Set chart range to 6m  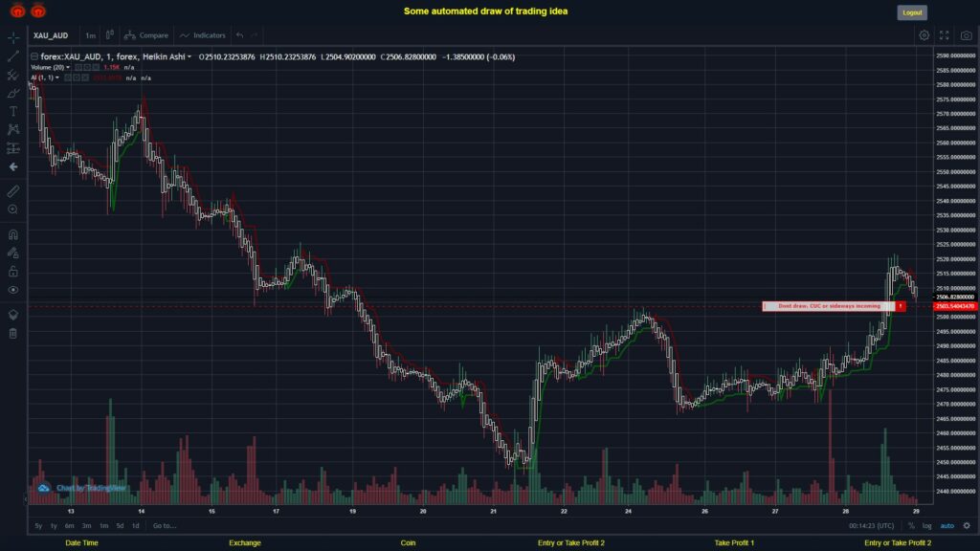point(69,526)
